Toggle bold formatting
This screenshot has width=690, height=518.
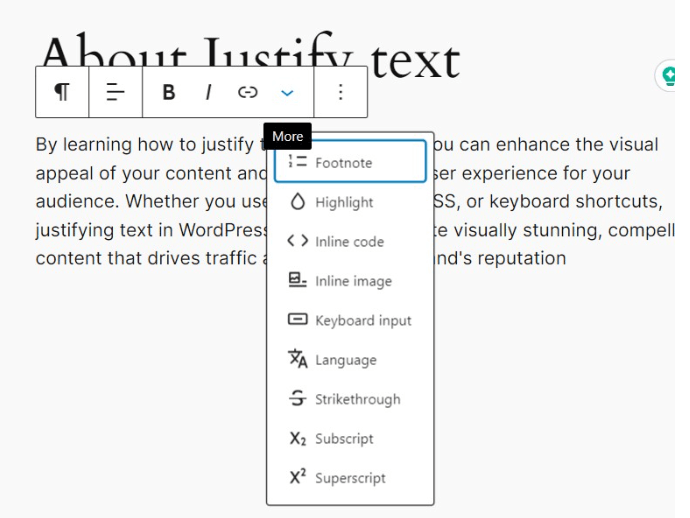pos(169,92)
